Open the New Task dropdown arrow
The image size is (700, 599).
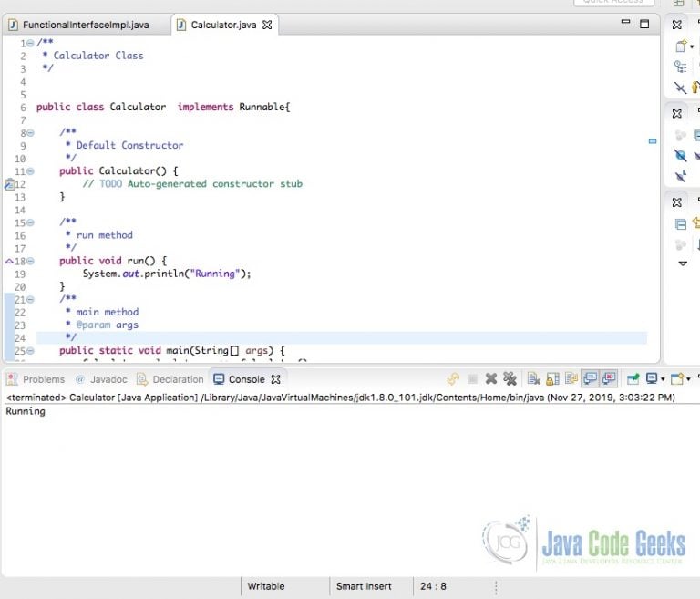[x=692, y=46]
